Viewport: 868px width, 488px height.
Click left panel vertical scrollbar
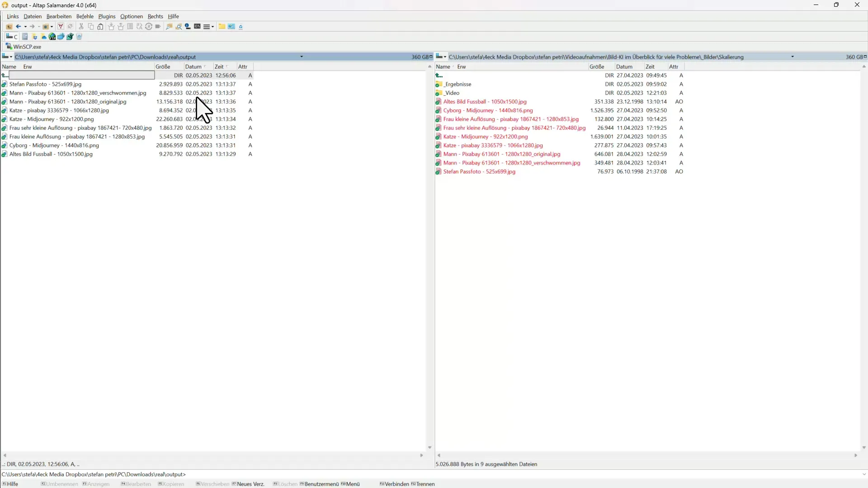[x=429, y=257]
